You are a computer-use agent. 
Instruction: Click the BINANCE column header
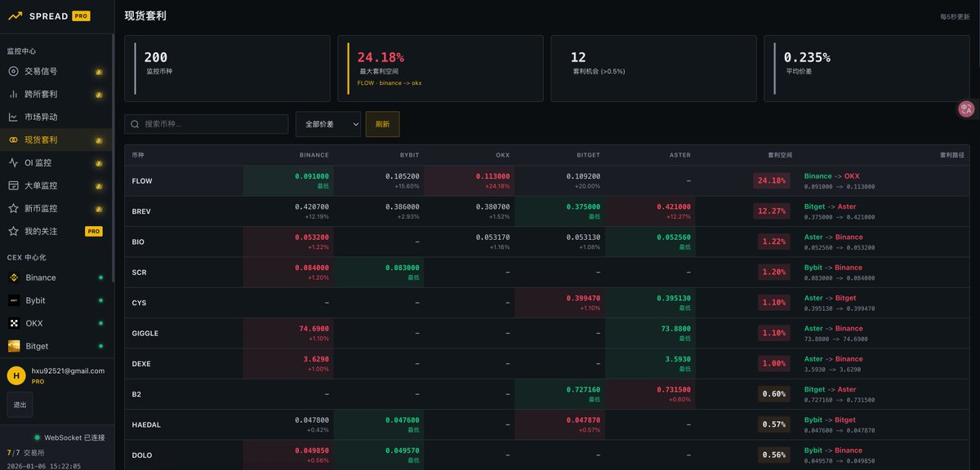tap(314, 154)
